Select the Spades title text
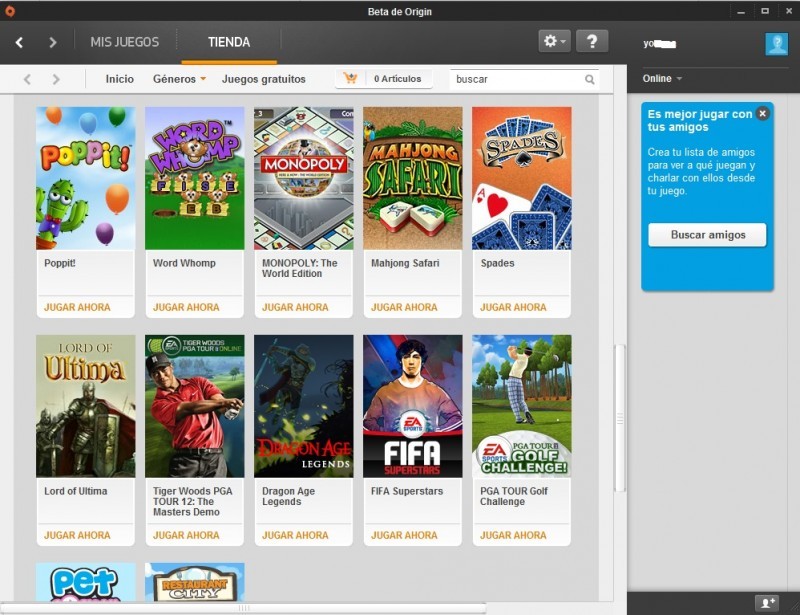This screenshot has width=800, height=615. click(x=497, y=263)
